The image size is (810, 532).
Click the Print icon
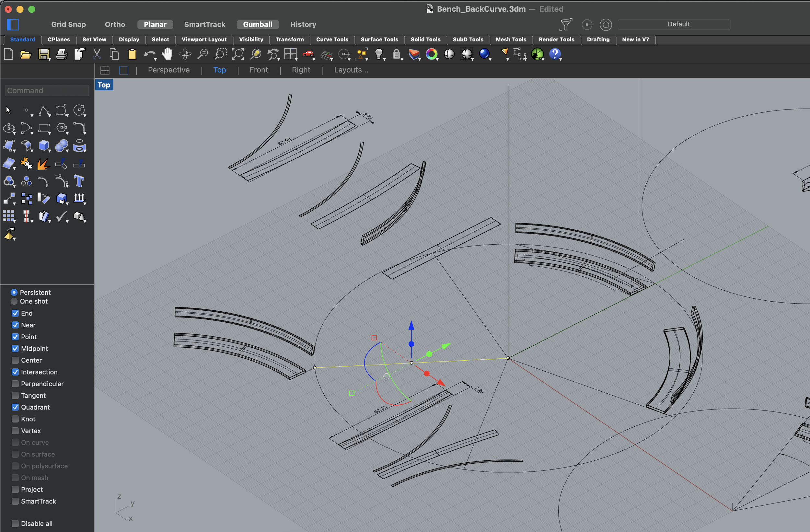[61, 54]
